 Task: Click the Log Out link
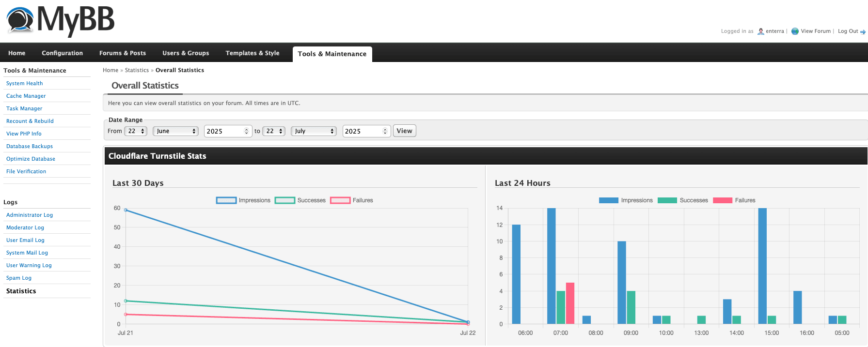tap(848, 31)
